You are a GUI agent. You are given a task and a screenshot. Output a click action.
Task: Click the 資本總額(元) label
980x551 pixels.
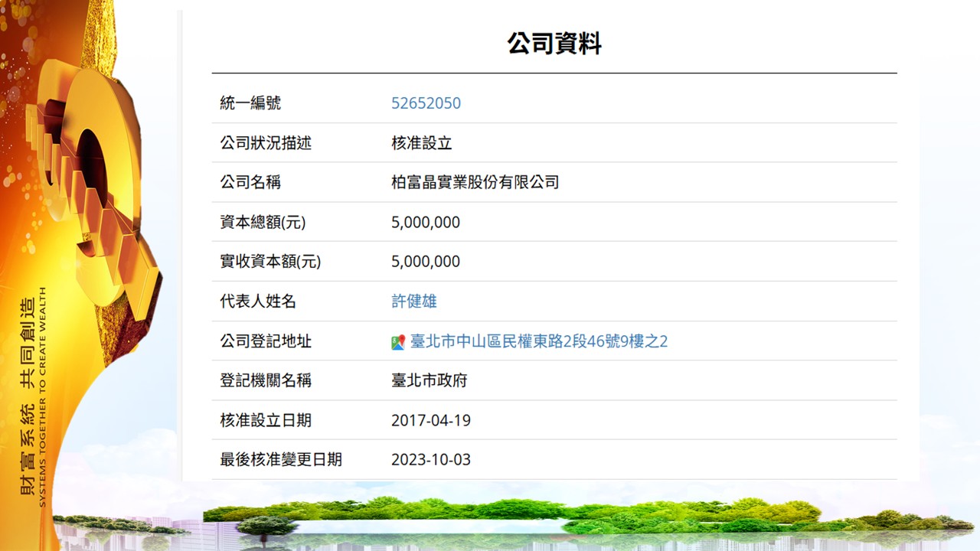point(263,223)
